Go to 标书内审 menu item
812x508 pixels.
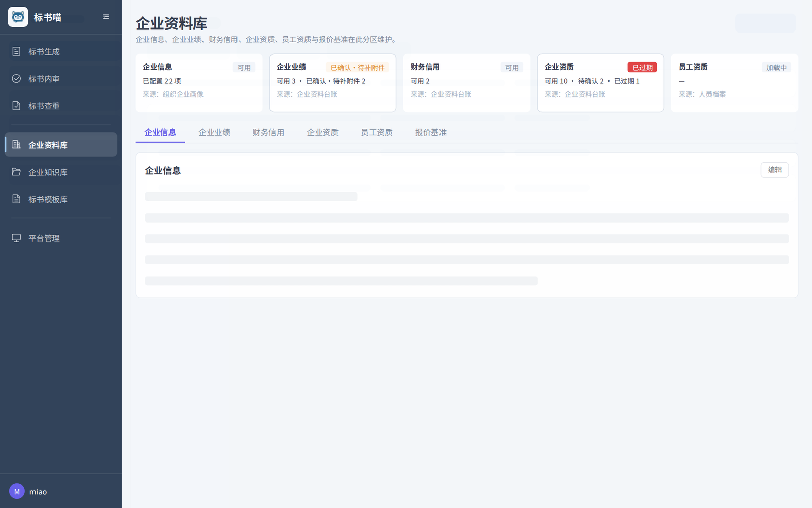(61, 79)
